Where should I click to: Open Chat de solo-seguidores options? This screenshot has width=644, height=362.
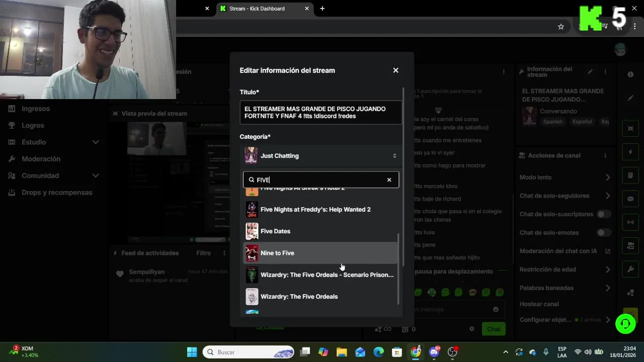pos(565,196)
